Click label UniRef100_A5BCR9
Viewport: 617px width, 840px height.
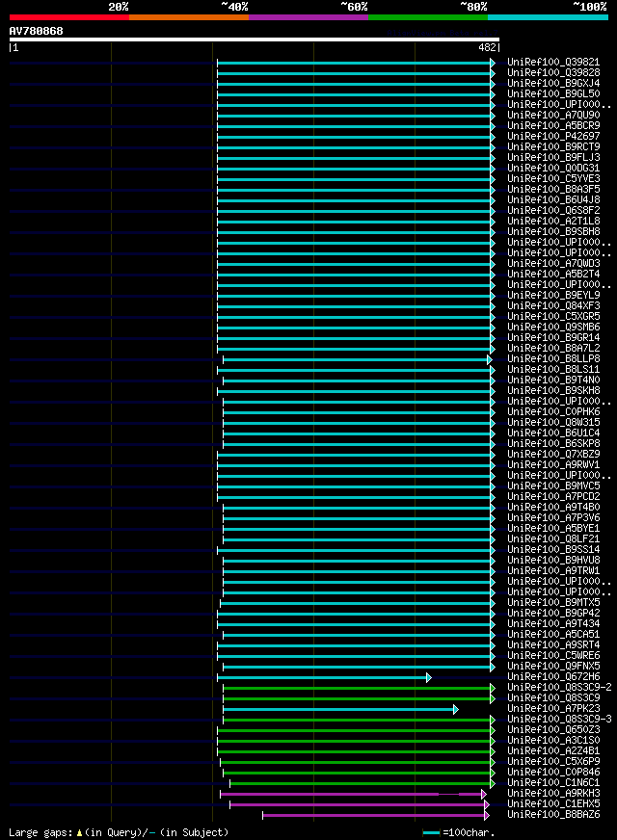[x=553, y=125]
